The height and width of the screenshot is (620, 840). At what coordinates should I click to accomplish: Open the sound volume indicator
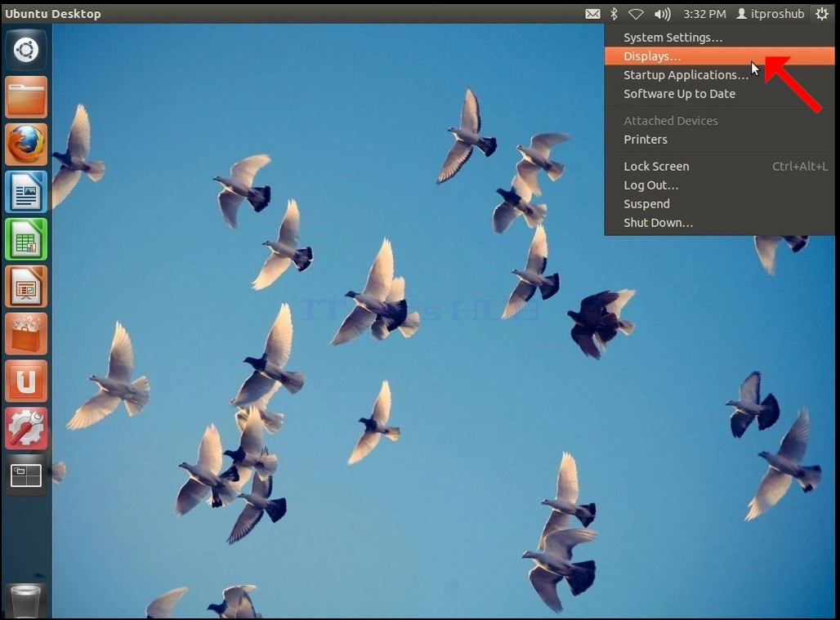pyautogui.click(x=662, y=14)
